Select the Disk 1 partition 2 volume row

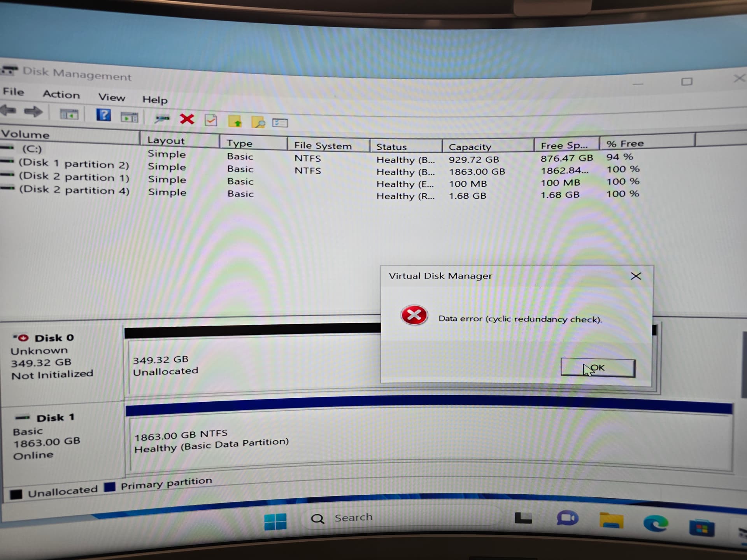[x=74, y=164]
